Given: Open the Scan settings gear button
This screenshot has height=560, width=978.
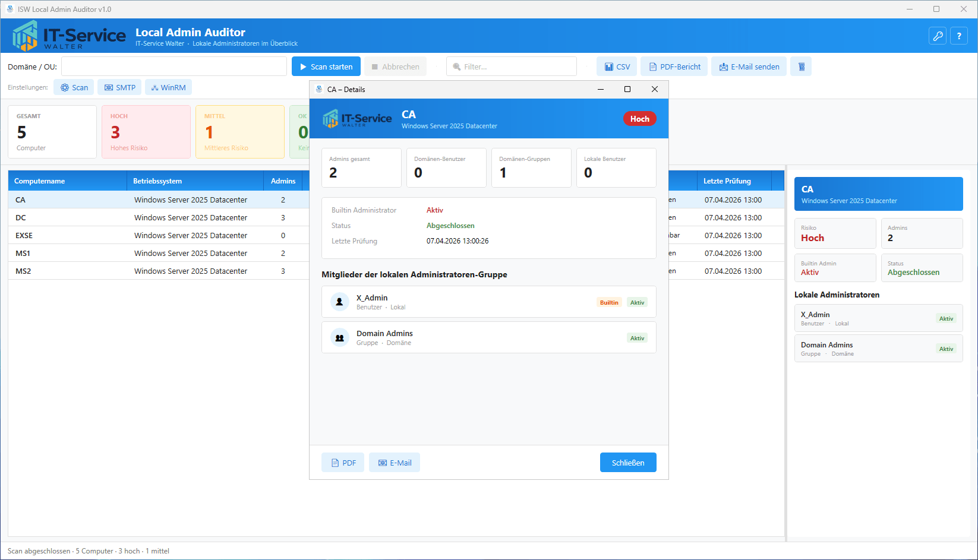Looking at the screenshot, I should coord(74,87).
